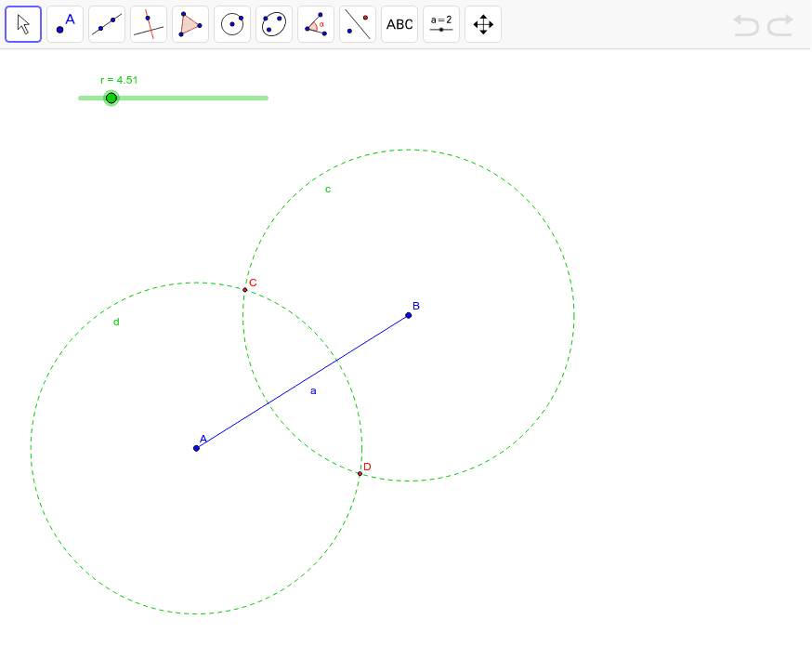The height and width of the screenshot is (659, 812).
Task: Click segment label a
Action: [x=313, y=391]
